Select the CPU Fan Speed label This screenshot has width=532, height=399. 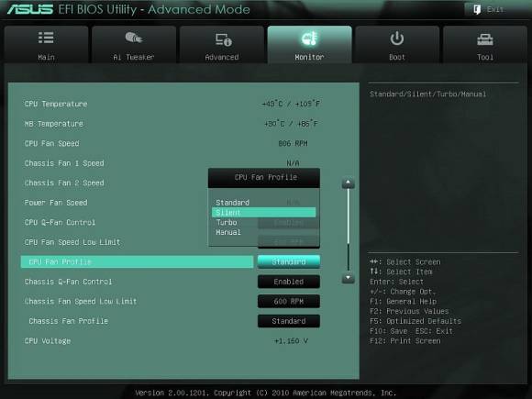pyautogui.click(x=52, y=143)
